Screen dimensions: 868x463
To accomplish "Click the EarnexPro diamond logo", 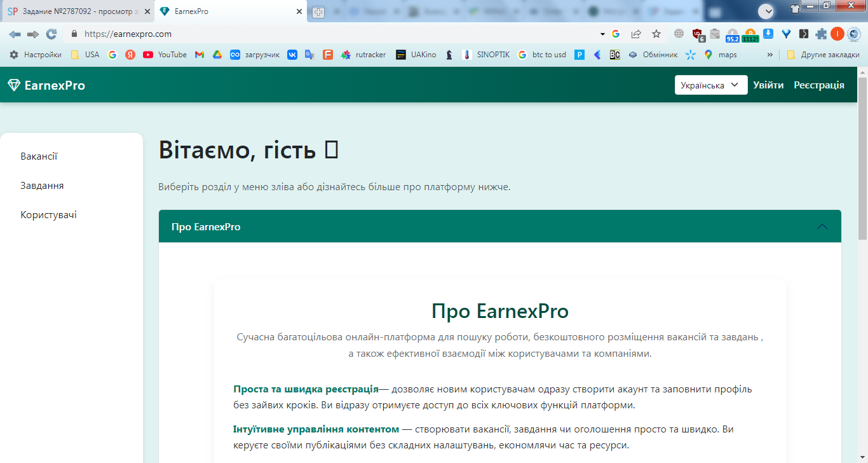I will point(14,85).
